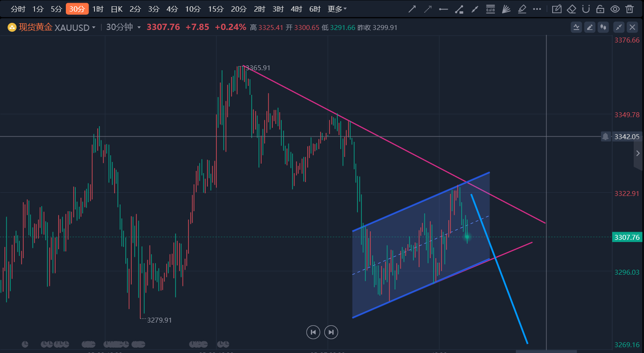Switch to 4时 timeframe
This screenshot has width=644, height=353.
296,9
